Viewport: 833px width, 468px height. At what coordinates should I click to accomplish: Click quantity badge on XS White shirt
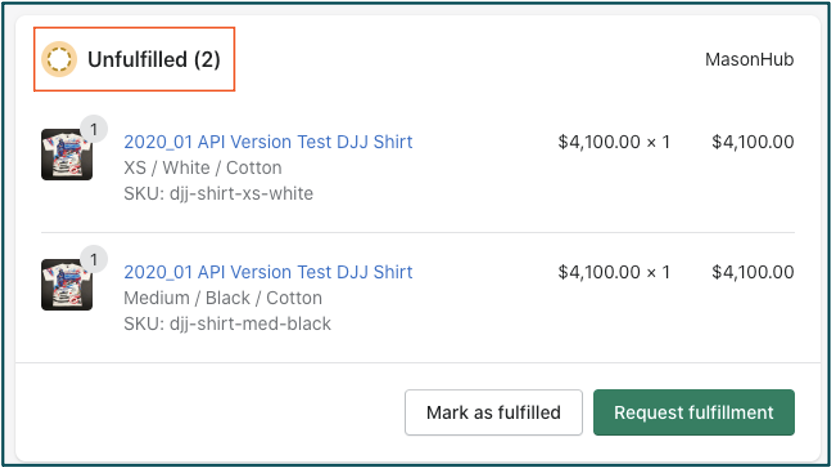(x=94, y=129)
